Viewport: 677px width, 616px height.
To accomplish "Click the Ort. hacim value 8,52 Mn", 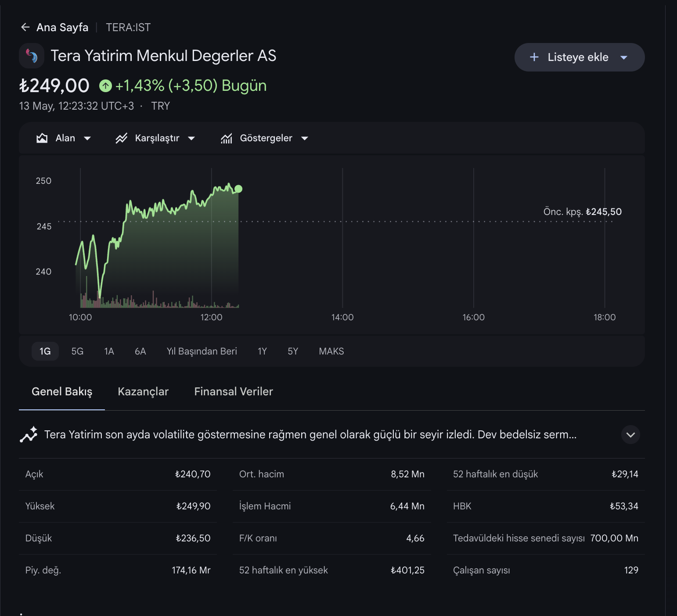I will [x=407, y=474].
